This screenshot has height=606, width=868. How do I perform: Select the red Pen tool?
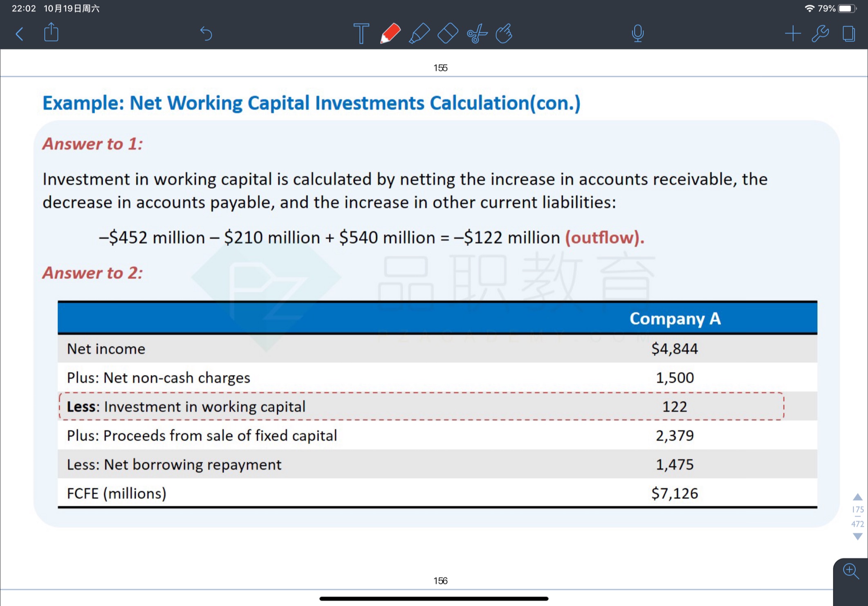click(390, 33)
